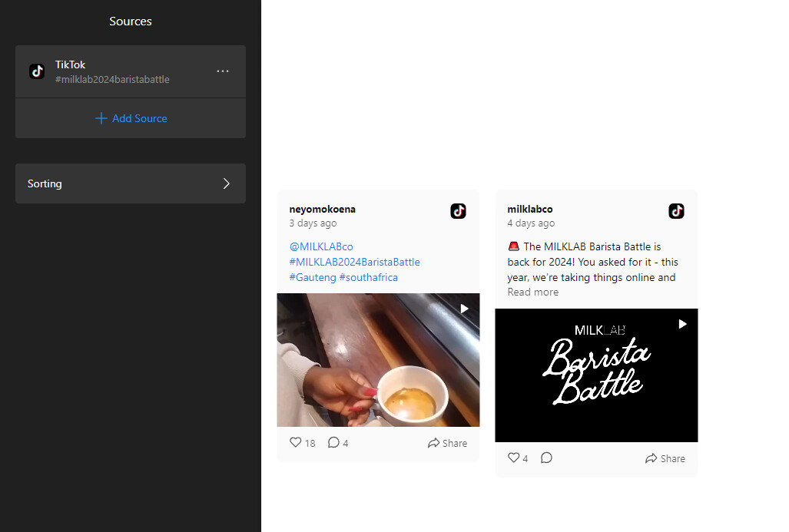Open neyomokoena profile name
The height and width of the screenshot is (532, 789).
322,209
